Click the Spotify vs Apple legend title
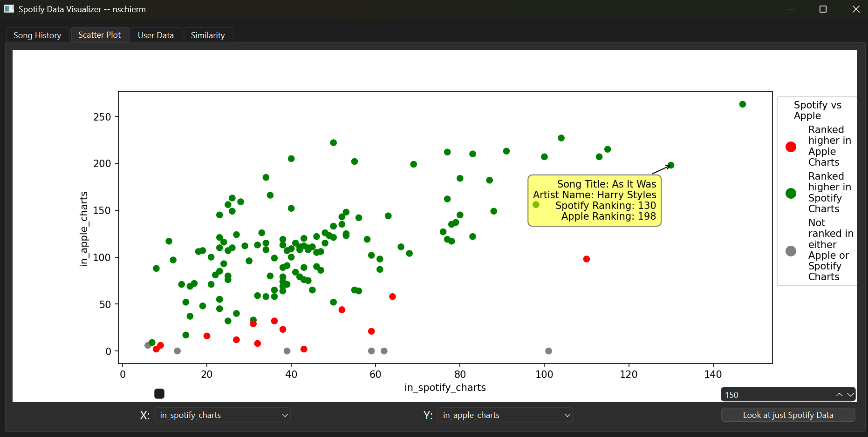 click(x=818, y=110)
